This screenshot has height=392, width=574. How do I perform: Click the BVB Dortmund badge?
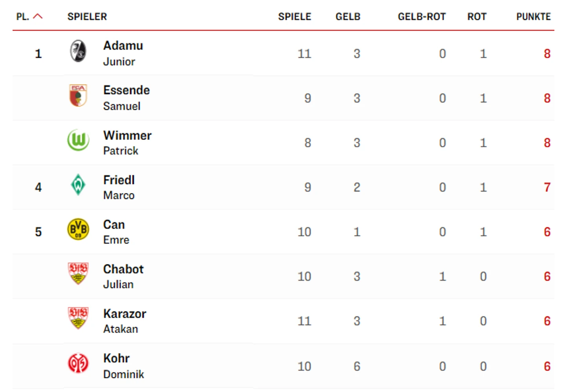pos(78,229)
